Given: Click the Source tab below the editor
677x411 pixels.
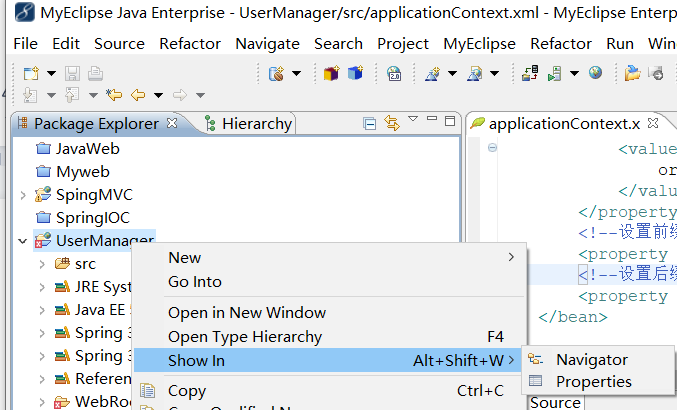Looking at the screenshot, I should pyautogui.click(x=555, y=402).
